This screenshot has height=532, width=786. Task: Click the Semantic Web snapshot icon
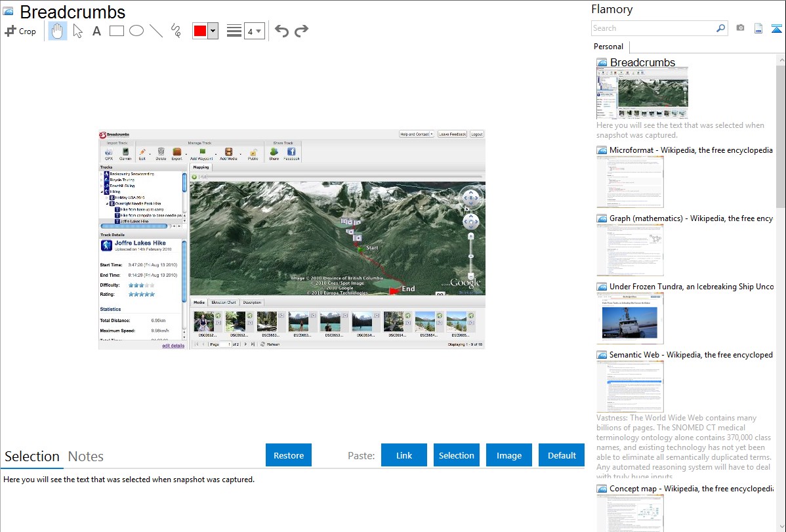pyautogui.click(x=602, y=355)
